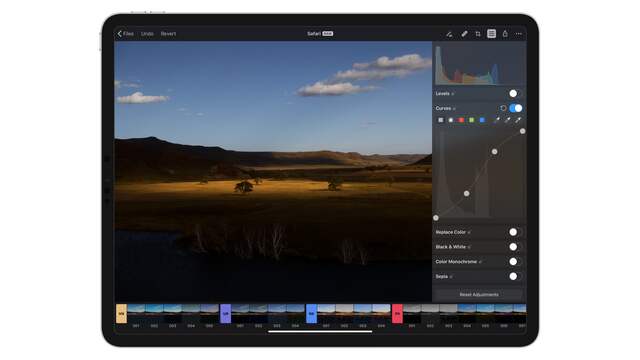640x360 pixels.
Task: Expand the Replace Color section
Action: 453,232
